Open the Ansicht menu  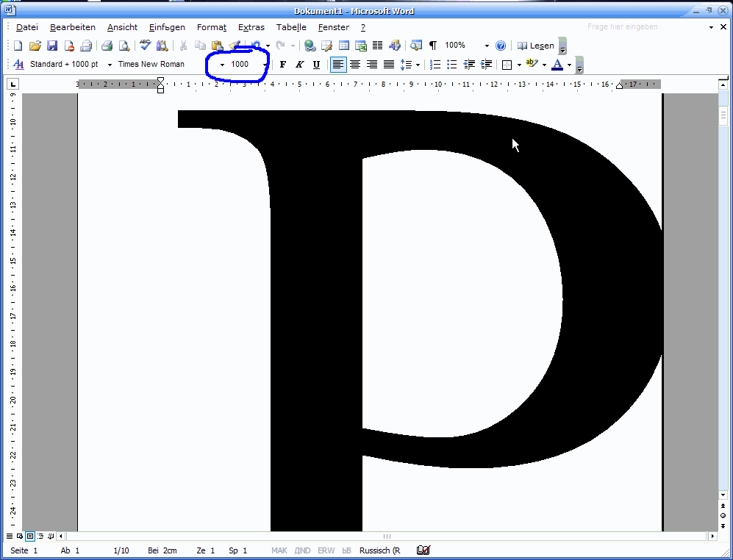coord(123,27)
